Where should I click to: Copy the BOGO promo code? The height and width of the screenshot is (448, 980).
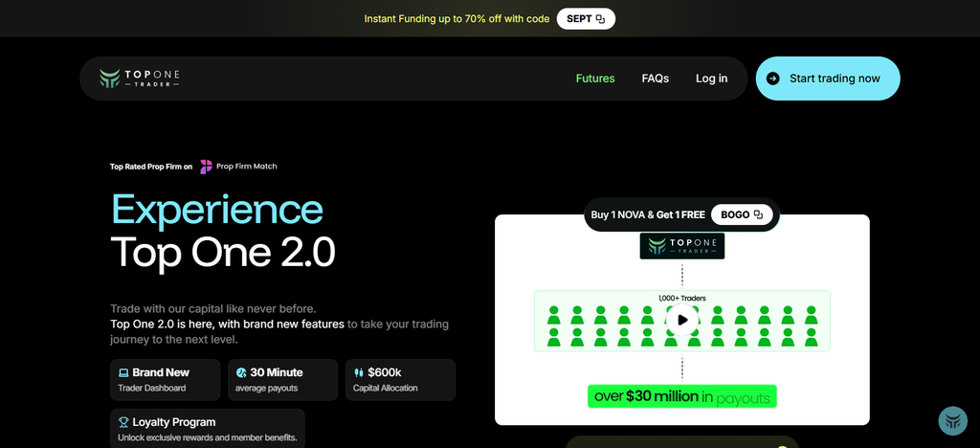tap(742, 214)
